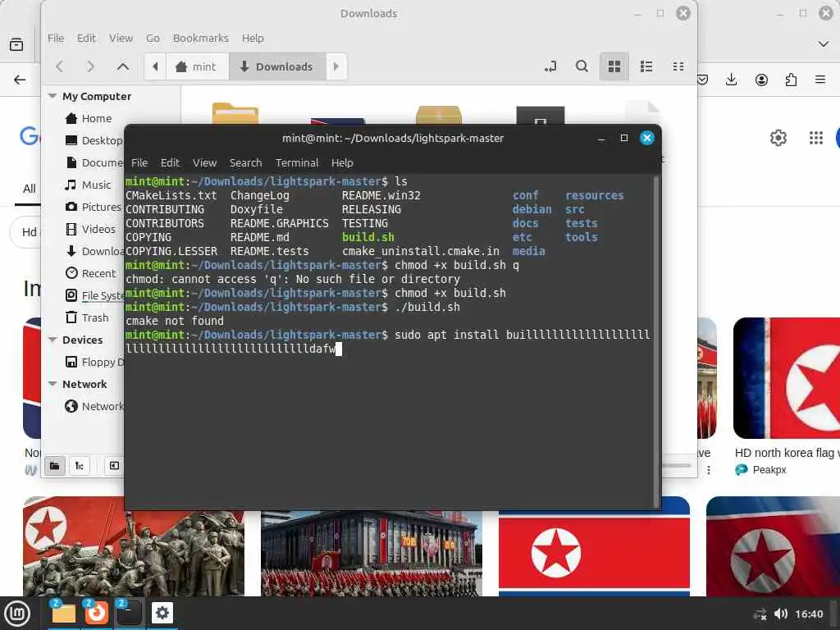The image size is (840, 630).
Task: Open the terminal File menu
Action: pos(139,163)
